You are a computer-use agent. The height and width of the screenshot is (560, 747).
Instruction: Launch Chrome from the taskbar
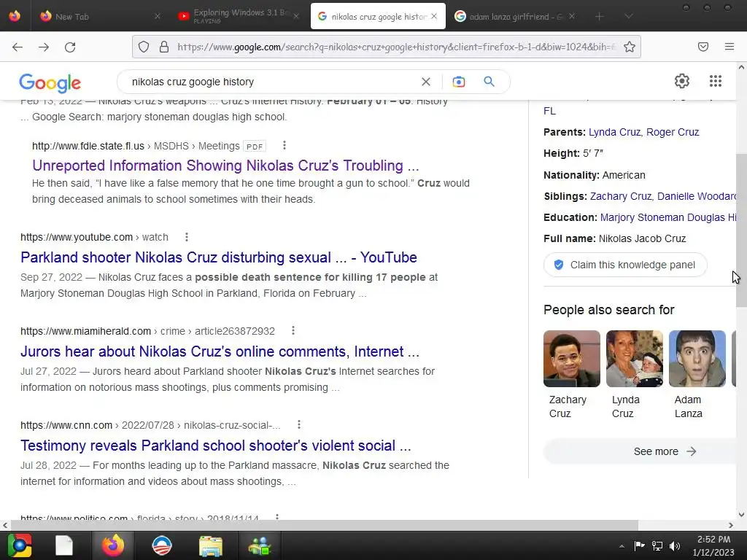[x=20, y=545]
